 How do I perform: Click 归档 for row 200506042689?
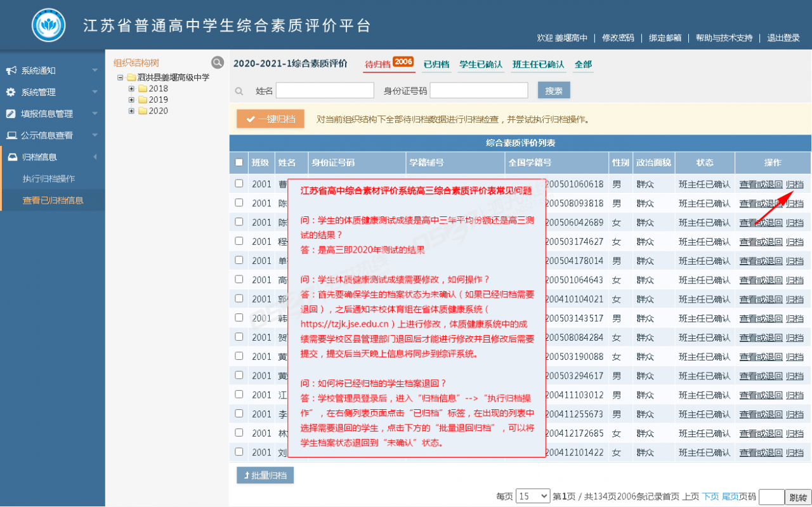795,223
